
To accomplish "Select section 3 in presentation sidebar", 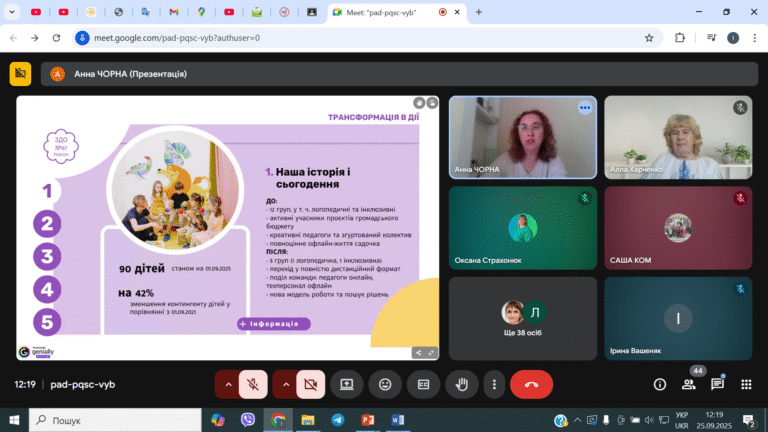I will tap(47, 256).
